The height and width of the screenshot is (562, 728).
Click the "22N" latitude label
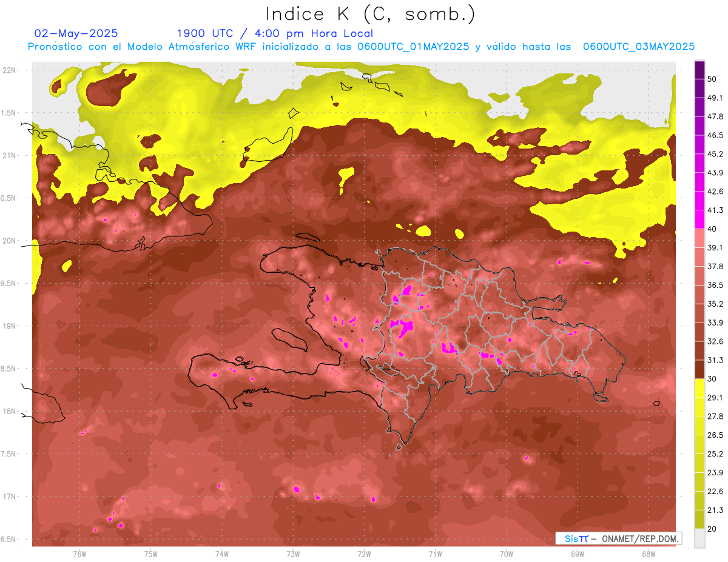point(9,70)
